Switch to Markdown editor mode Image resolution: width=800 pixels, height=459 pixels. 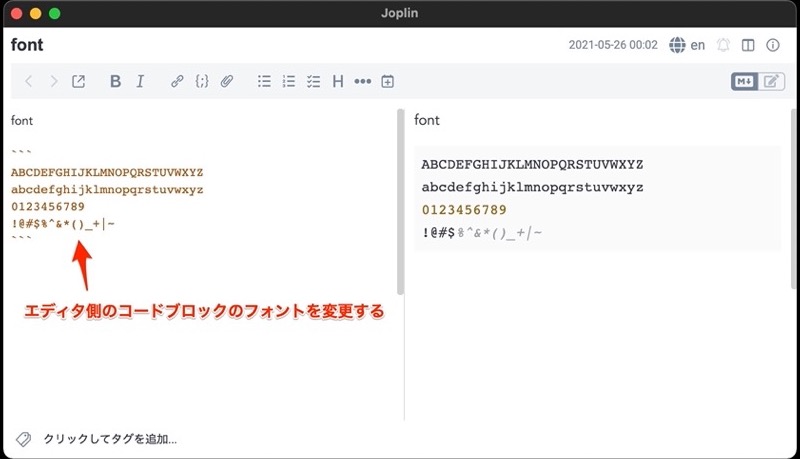click(744, 81)
